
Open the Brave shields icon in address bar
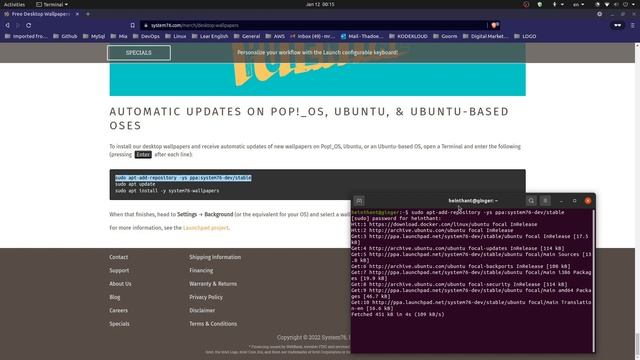494,25
